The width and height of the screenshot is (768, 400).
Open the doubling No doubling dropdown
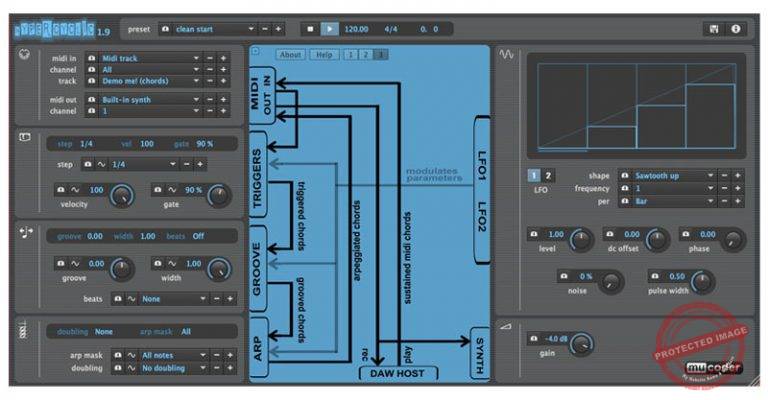point(173,368)
